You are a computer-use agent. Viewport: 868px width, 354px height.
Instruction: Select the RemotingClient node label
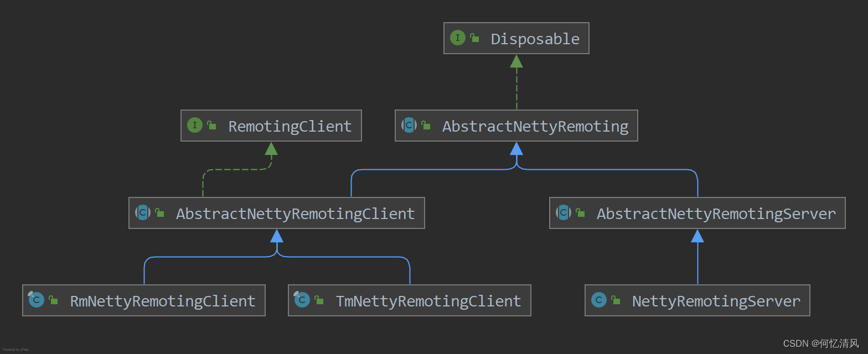(x=290, y=126)
